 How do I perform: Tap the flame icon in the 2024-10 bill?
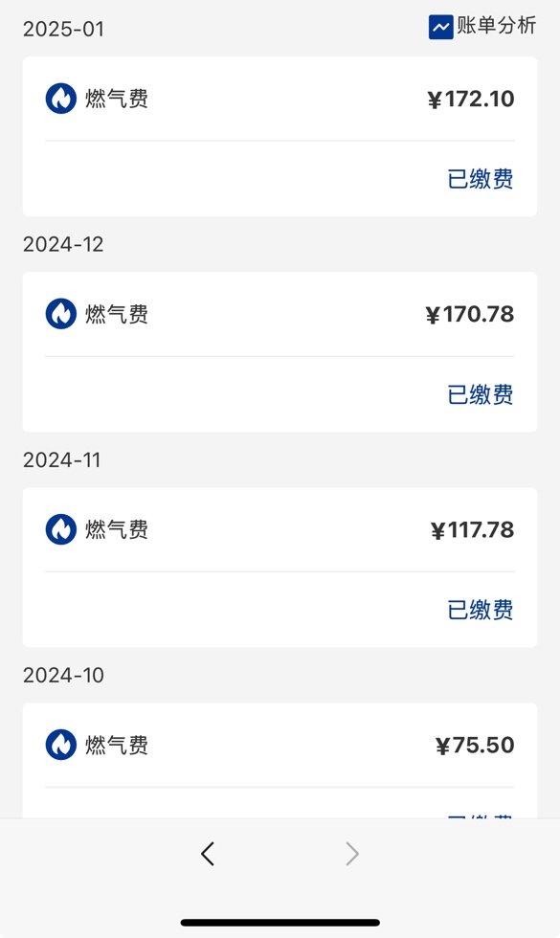click(61, 745)
